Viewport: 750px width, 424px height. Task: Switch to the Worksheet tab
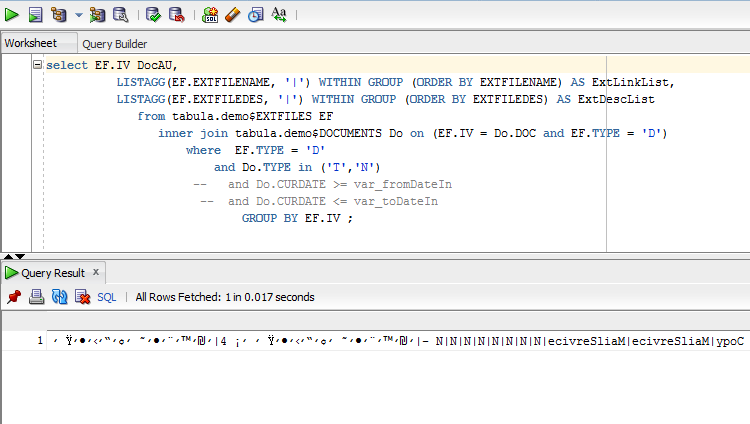coord(29,43)
